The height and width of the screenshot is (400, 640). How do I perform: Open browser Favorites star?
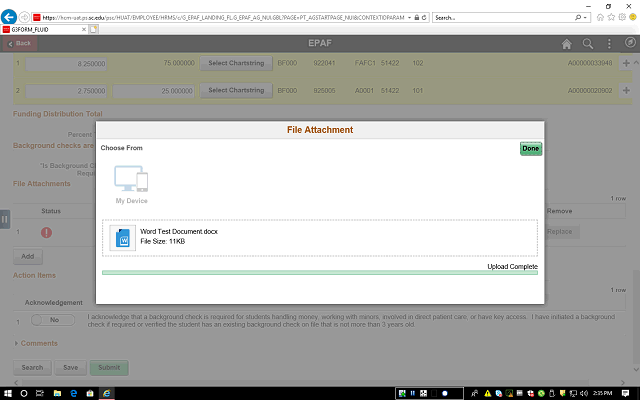point(611,17)
